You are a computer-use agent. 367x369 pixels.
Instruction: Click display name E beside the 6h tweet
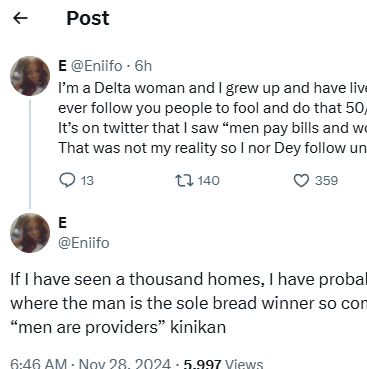(62, 66)
